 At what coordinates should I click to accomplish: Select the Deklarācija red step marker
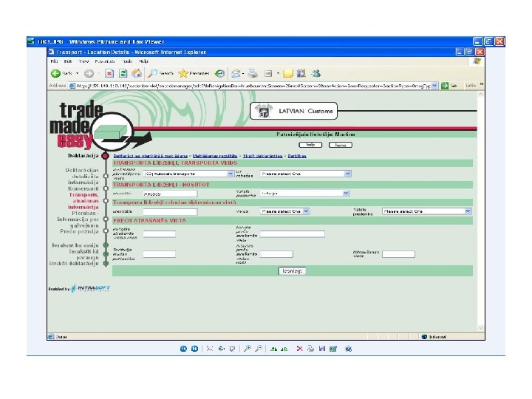tap(106, 156)
